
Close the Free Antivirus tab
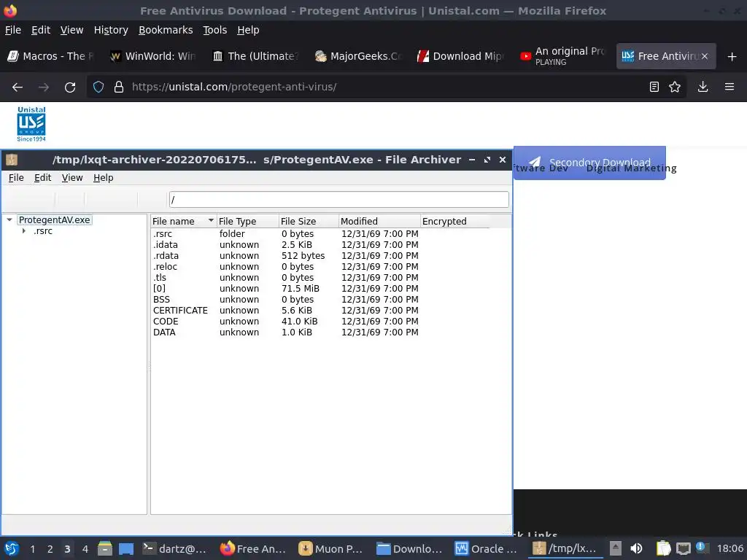(705, 56)
